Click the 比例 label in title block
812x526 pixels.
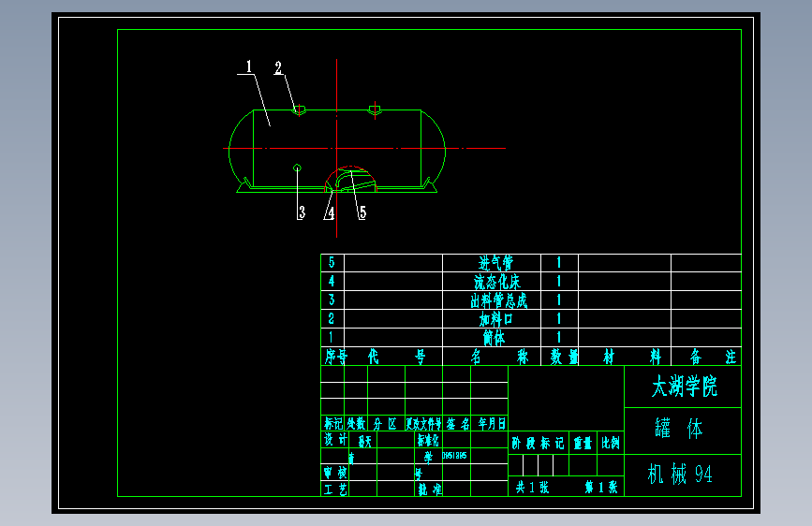click(611, 443)
